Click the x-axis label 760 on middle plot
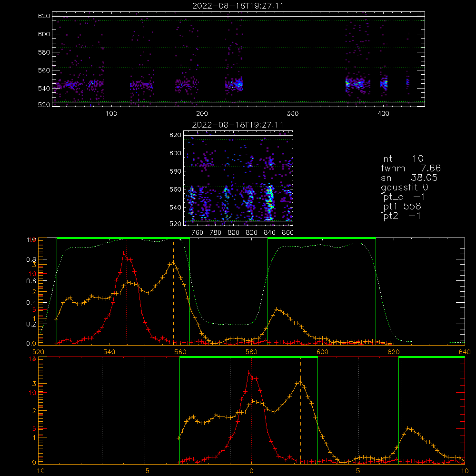The width and height of the screenshot is (476, 476). (x=198, y=233)
